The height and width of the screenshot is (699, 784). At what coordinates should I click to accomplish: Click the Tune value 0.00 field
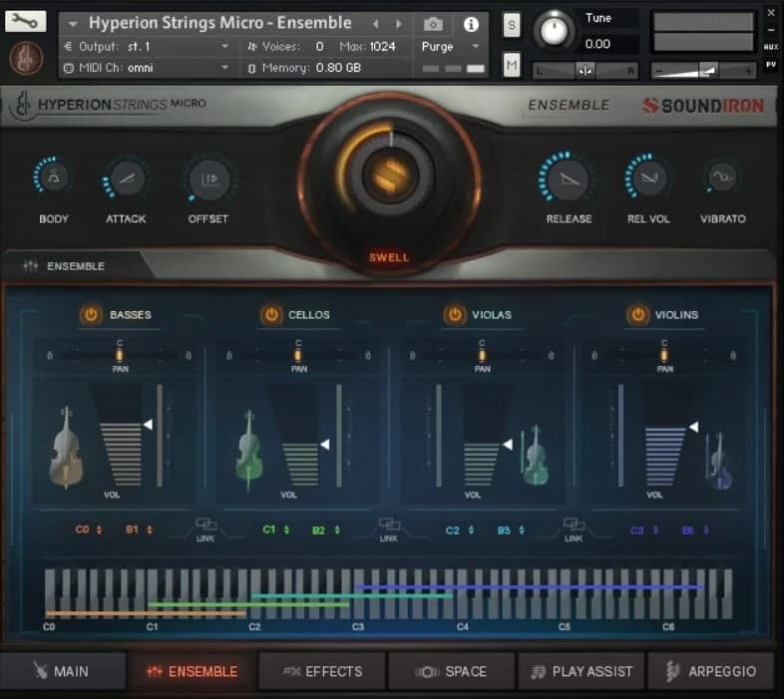(x=598, y=44)
